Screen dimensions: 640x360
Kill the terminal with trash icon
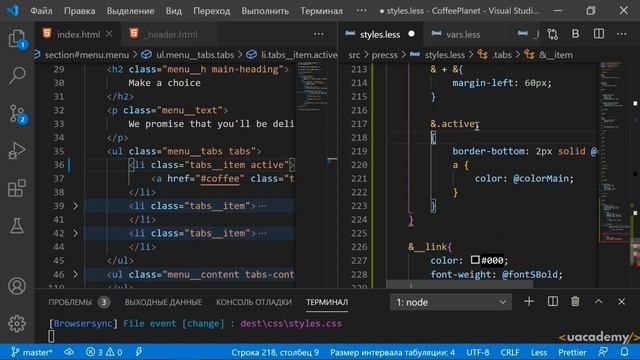(x=575, y=302)
